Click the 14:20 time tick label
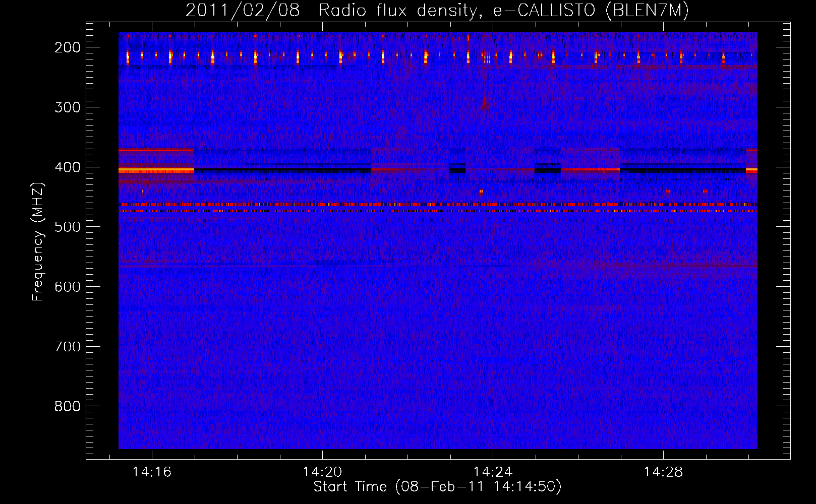This screenshot has width=816, height=504. point(322,472)
